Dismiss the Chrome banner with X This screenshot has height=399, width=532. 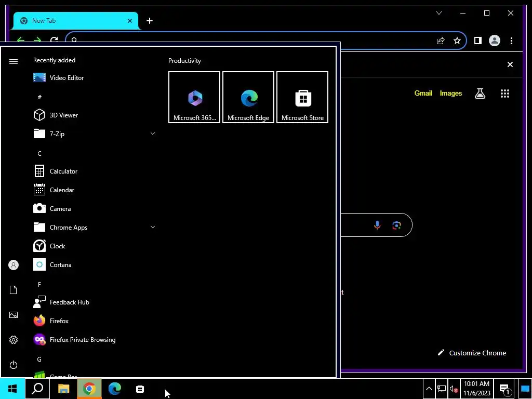(510, 64)
